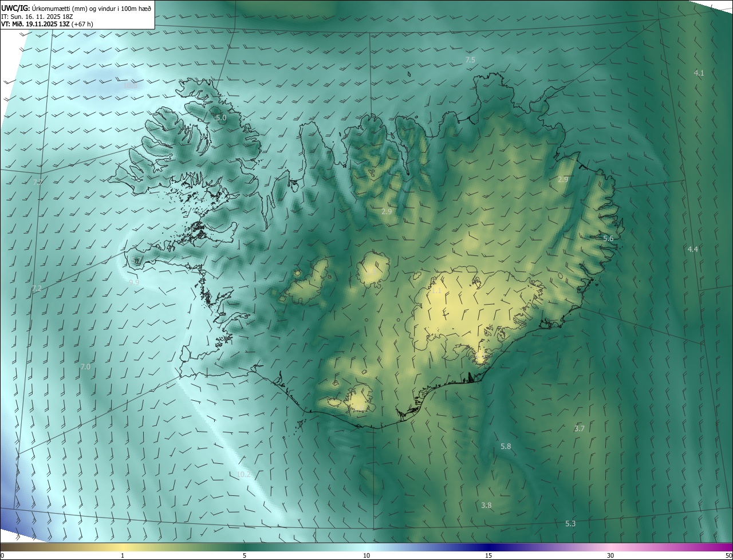
Task: Click the 3.8 value label on the map
Action: click(486, 505)
